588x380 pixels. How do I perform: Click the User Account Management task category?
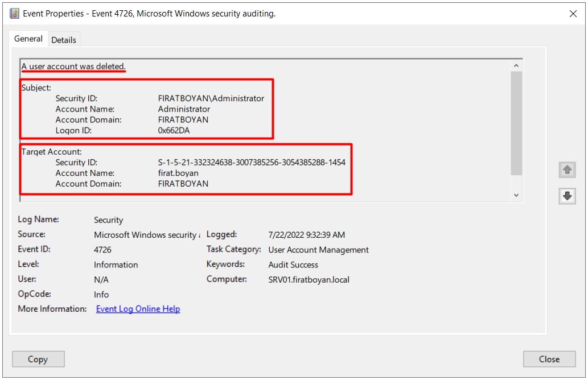[318, 250]
